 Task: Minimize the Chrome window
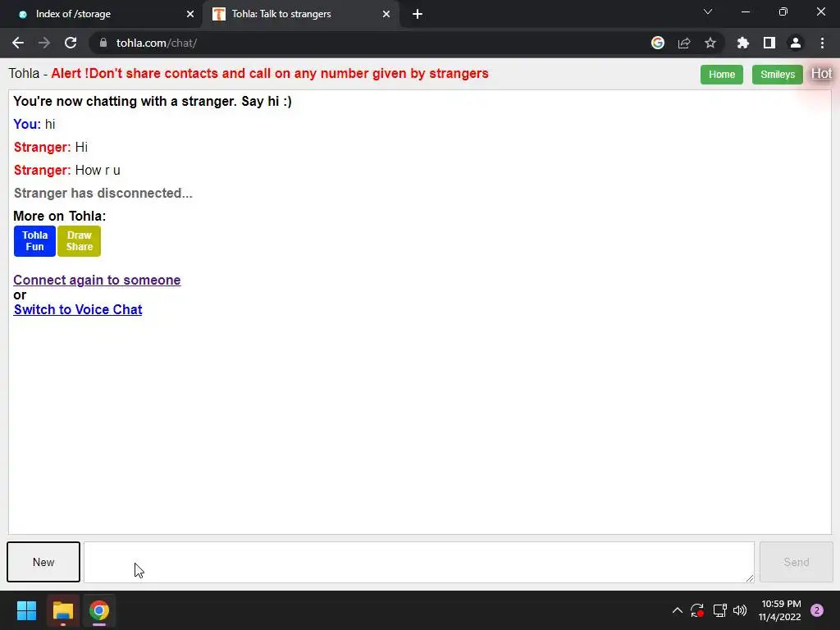coord(745,11)
